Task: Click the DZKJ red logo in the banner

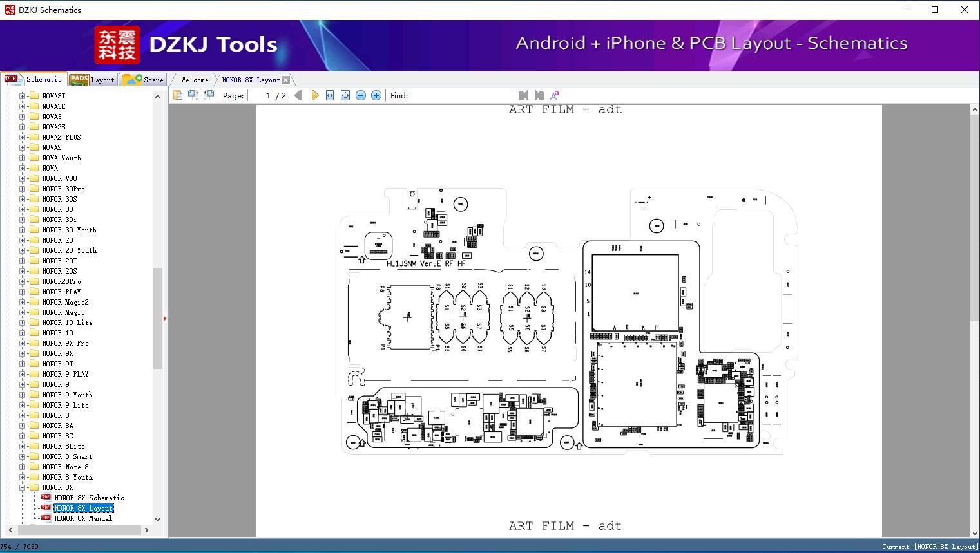Action: [x=117, y=45]
